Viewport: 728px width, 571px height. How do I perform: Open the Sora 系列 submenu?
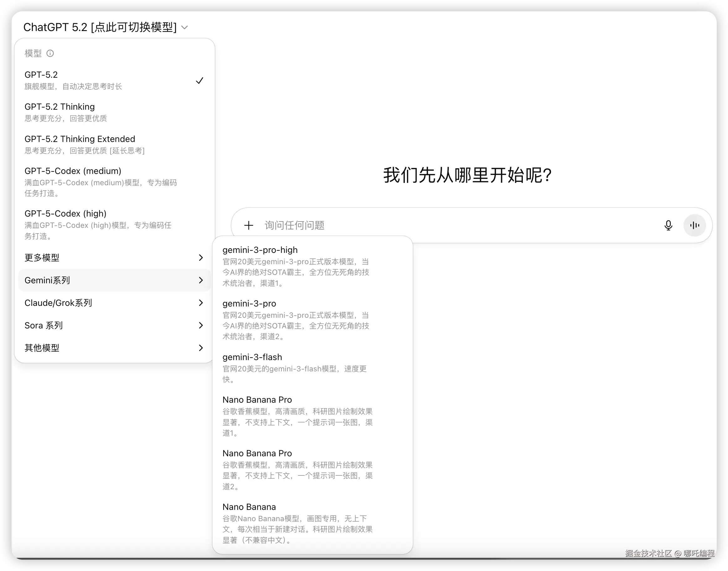tap(114, 325)
